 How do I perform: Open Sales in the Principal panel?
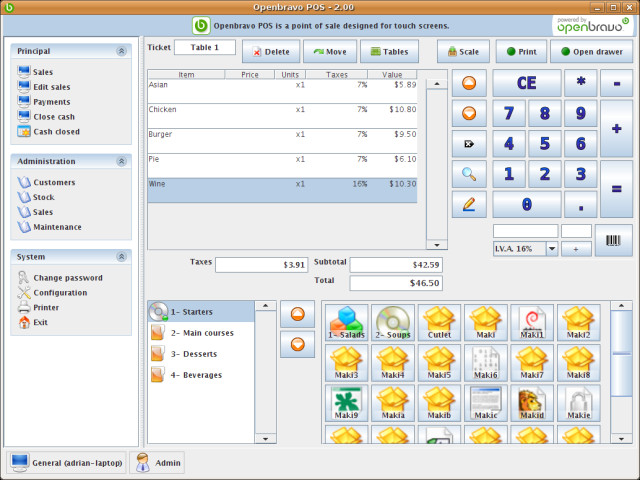point(35,72)
